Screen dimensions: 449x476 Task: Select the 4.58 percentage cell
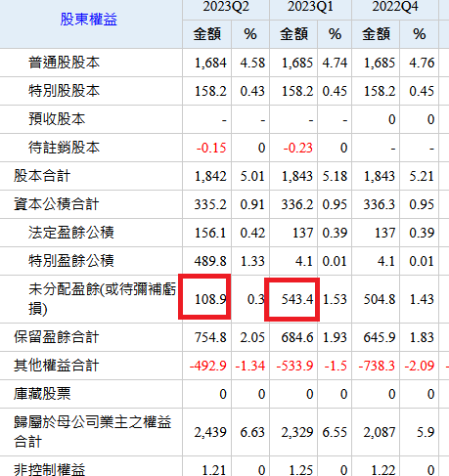coord(252,63)
